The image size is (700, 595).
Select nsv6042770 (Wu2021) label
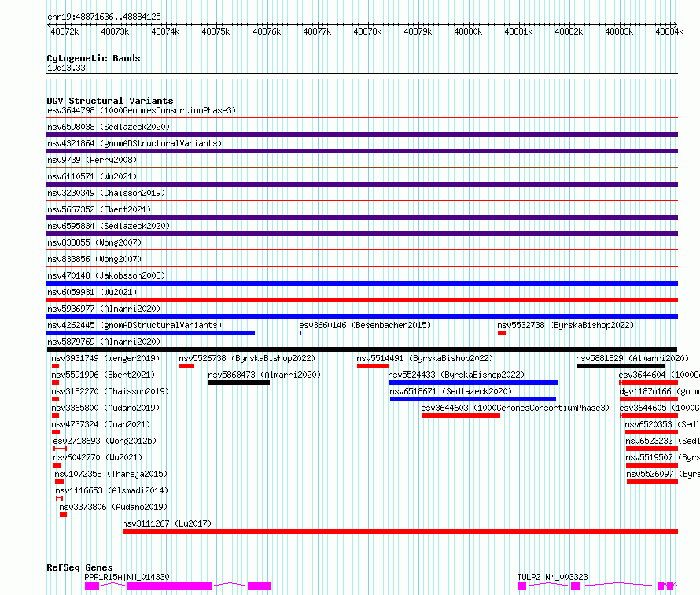point(98,457)
